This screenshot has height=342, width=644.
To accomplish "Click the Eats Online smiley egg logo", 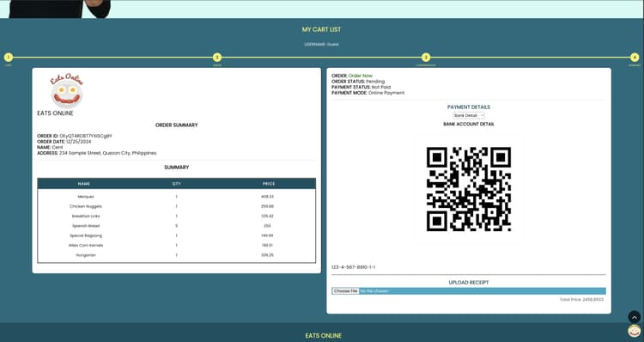I will pyautogui.click(x=66, y=90).
